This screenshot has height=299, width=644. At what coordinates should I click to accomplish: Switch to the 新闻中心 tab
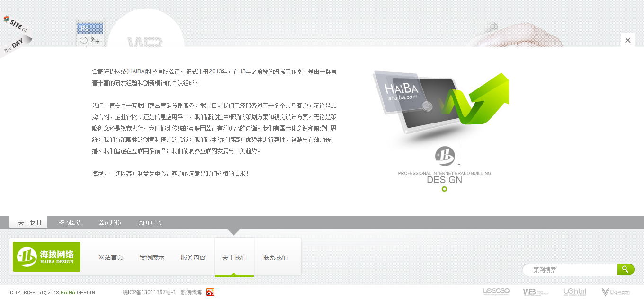point(150,222)
